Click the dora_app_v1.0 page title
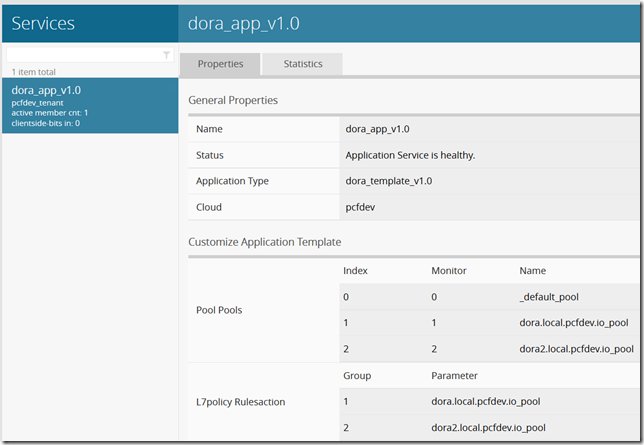Viewport: 644px width, 445px height. [x=243, y=23]
